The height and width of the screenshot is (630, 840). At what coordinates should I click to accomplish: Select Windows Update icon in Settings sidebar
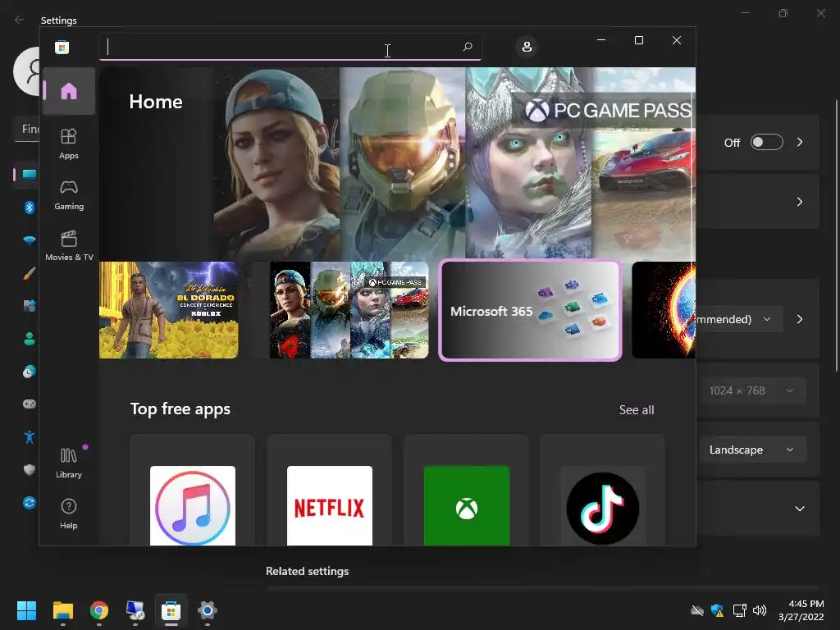click(29, 503)
